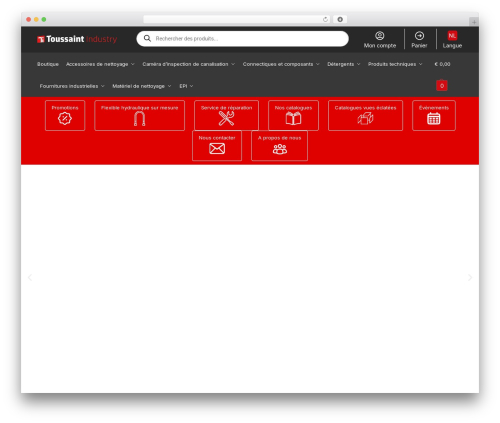Click Nos catalogues label

point(293,108)
